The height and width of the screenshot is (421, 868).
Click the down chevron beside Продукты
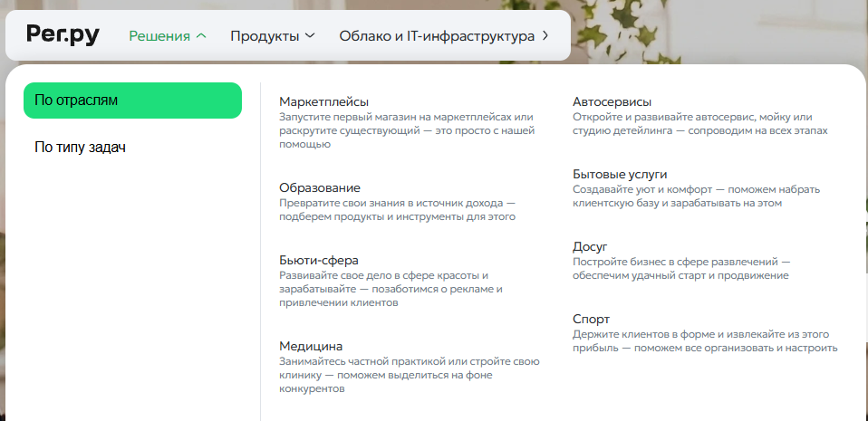tap(310, 36)
